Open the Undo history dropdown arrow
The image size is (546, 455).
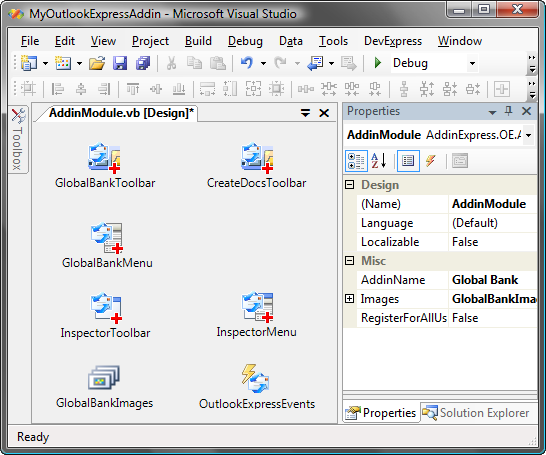click(263, 63)
